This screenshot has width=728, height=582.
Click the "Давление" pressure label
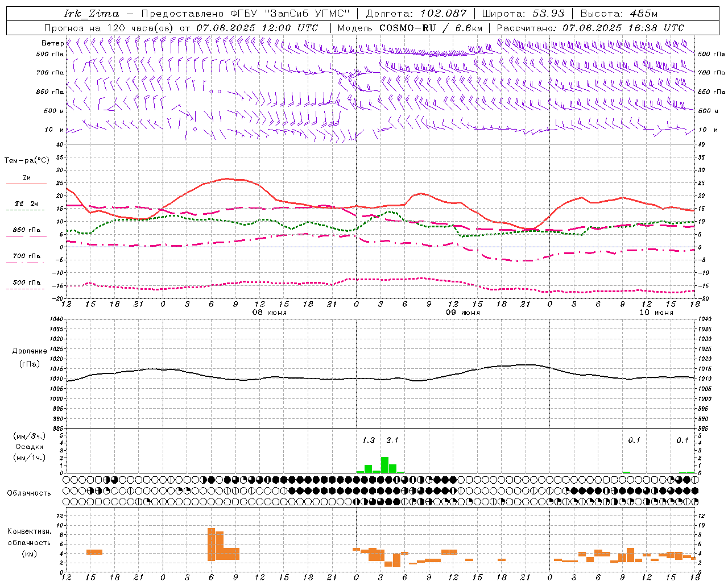[30, 351]
